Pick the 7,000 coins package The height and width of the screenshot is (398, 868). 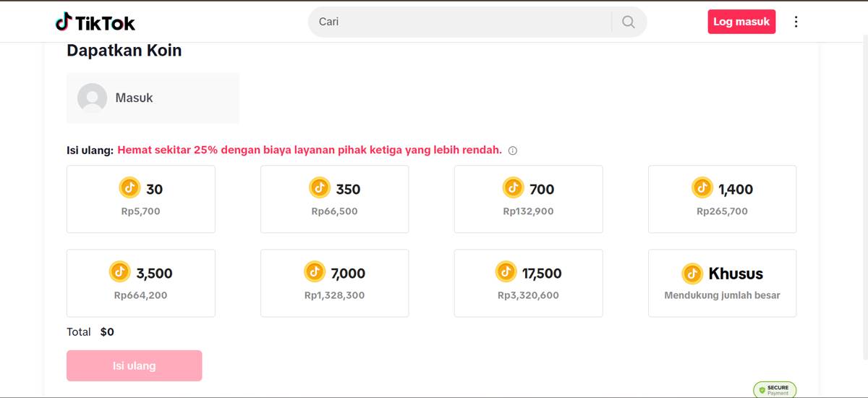pos(334,283)
